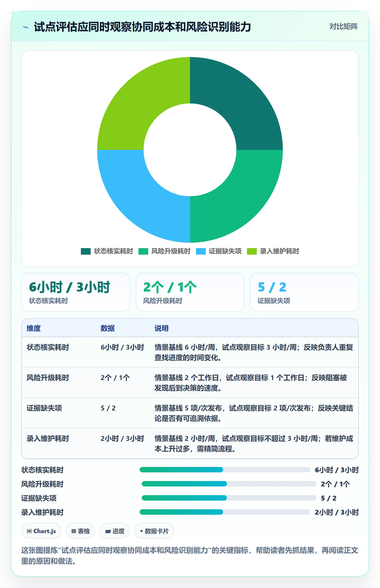Select the 风险升级耗时 table row label

[x=48, y=378]
